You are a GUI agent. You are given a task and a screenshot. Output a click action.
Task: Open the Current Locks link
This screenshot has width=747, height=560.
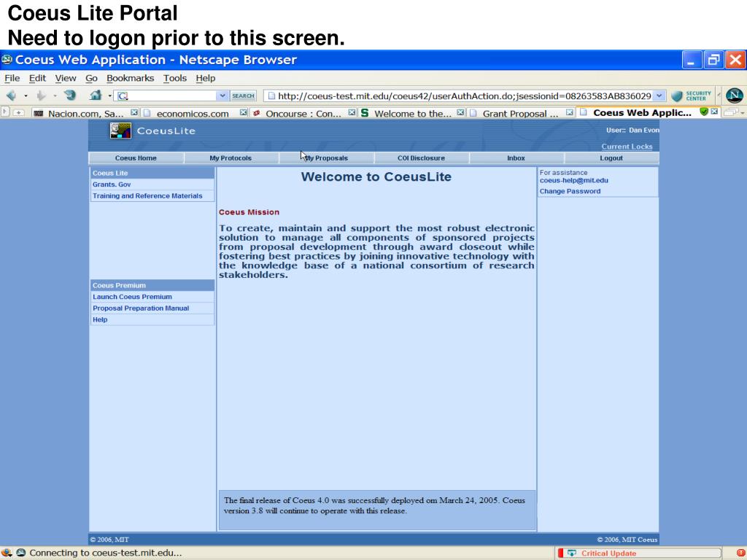point(627,146)
